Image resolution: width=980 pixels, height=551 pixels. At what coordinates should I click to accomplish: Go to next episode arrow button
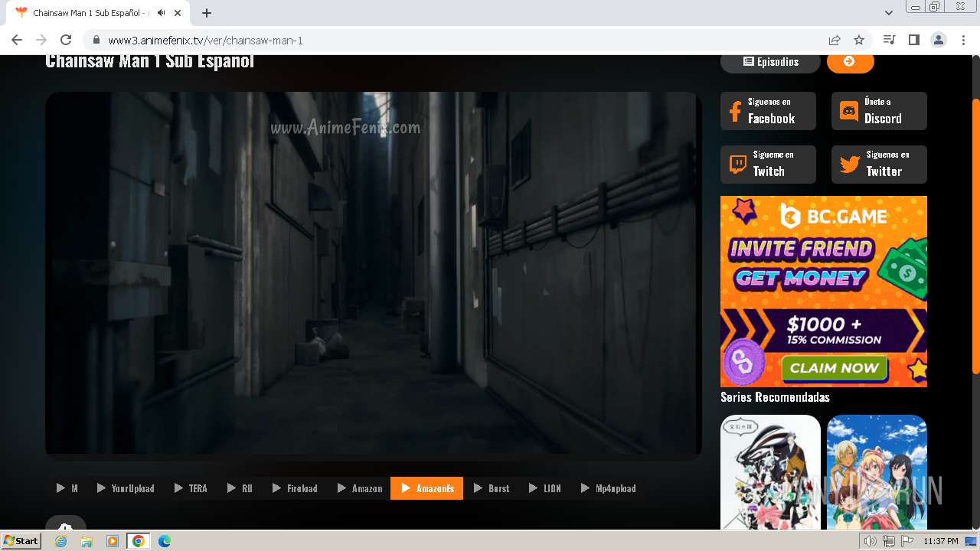pyautogui.click(x=850, y=62)
